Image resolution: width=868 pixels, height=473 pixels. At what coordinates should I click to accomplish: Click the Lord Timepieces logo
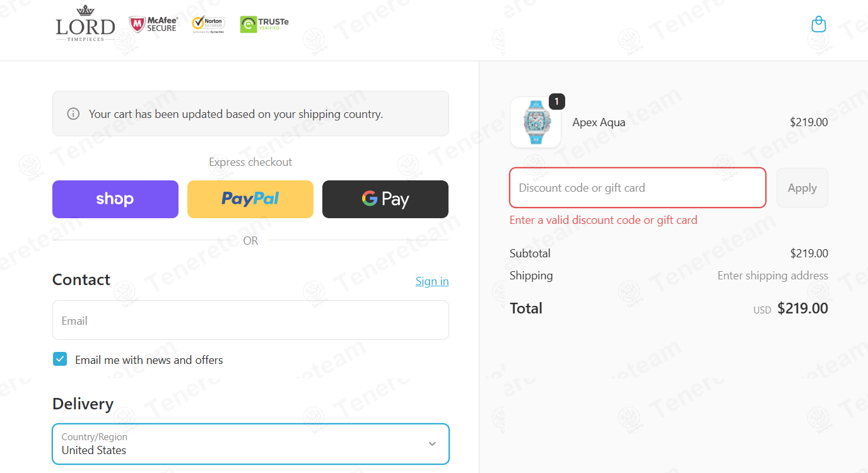(85, 23)
